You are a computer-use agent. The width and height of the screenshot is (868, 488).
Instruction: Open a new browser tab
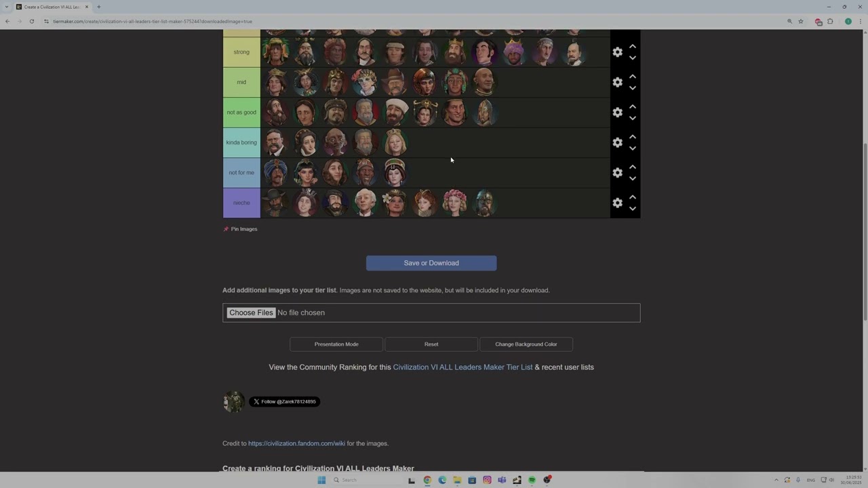coord(98,7)
